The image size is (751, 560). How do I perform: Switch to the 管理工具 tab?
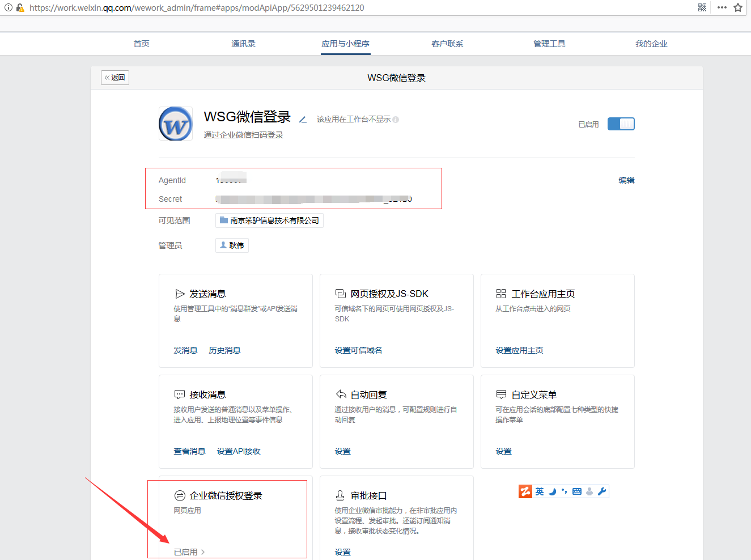(549, 44)
